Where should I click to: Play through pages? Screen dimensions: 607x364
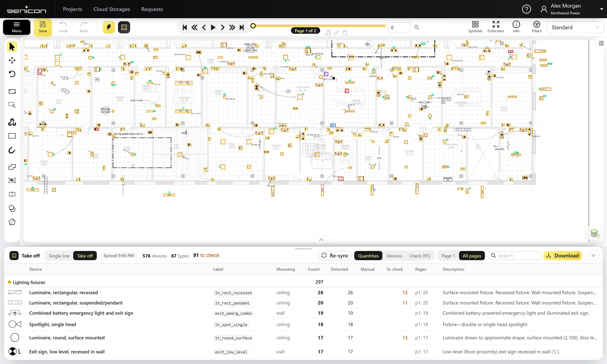point(213,27)
